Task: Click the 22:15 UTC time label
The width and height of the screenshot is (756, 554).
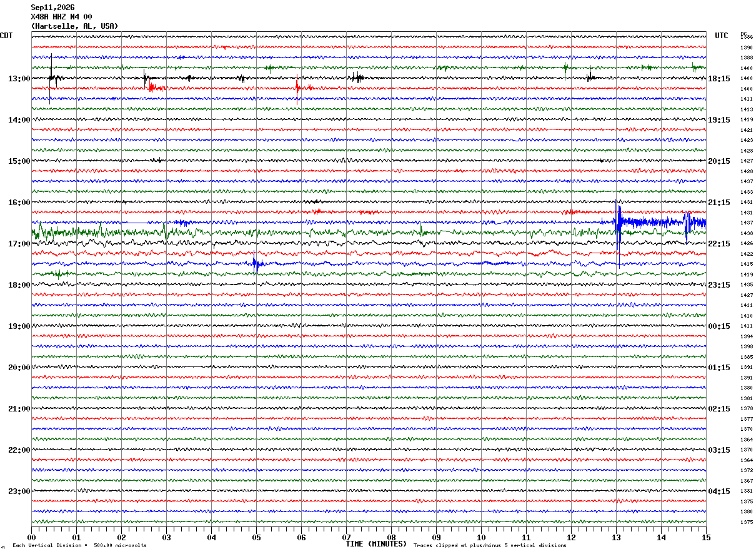Action: click(719, 244)
